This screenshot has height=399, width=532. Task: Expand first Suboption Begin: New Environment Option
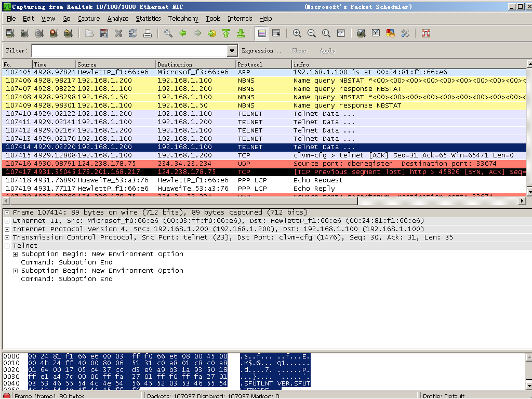point(15,254)
